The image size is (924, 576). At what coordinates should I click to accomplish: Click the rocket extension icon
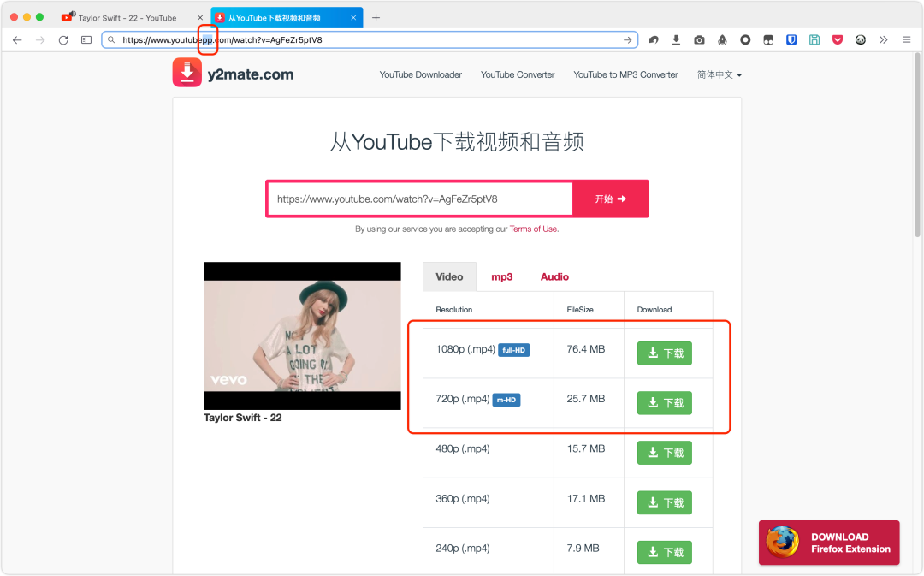click(x=722, y=40)
